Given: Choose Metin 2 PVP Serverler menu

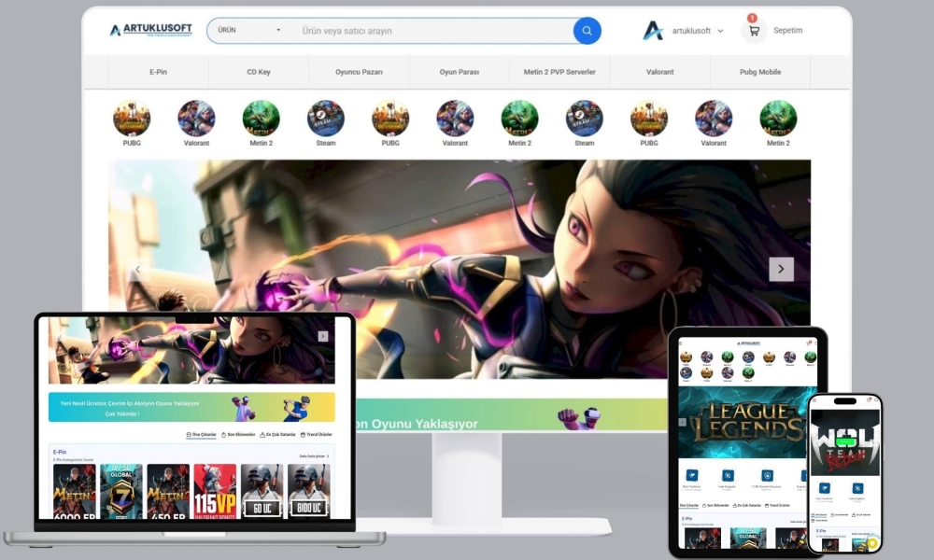Looking at the screenshot, I should pyautogui.click(x=559, y=72).
